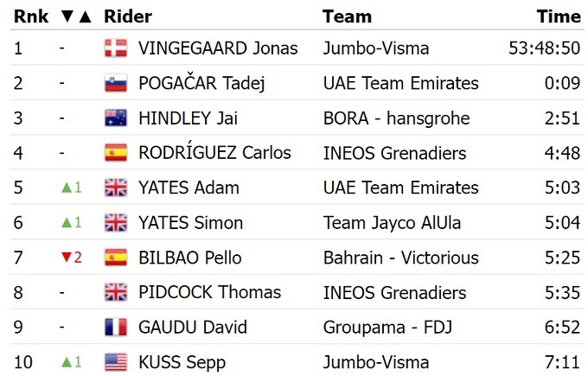Image resolution: width=588 pixels, height=376 pixels.
Task: Click the French flag beside Gaudu
Action: coord(115,328)
